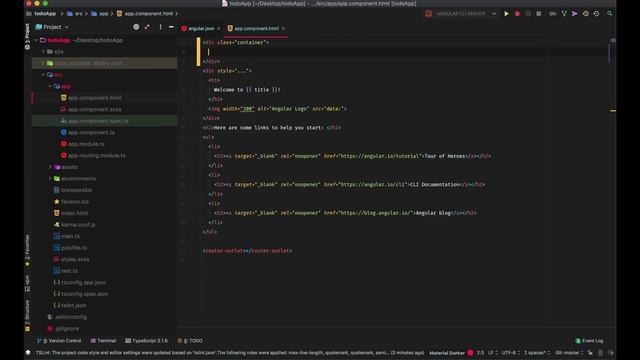Click the run configuration icon beside Angular CLI Server

click(x=429, y=13)
